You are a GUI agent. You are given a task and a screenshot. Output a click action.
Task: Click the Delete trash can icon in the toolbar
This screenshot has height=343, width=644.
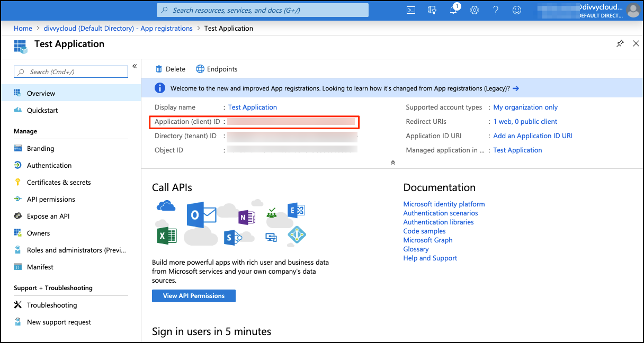(x=159, y=69)
